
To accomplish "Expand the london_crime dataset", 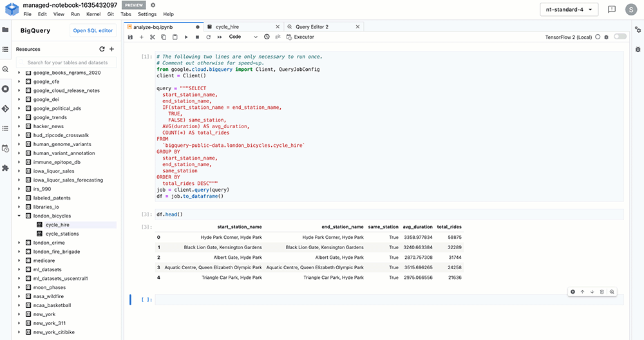I will pyautogui.click(x=19, y=243).
